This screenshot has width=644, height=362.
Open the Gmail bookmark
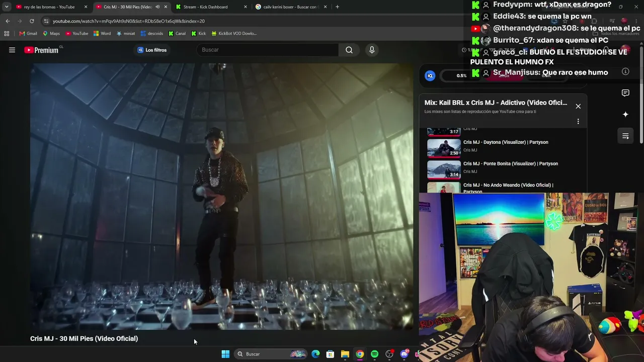28,34
